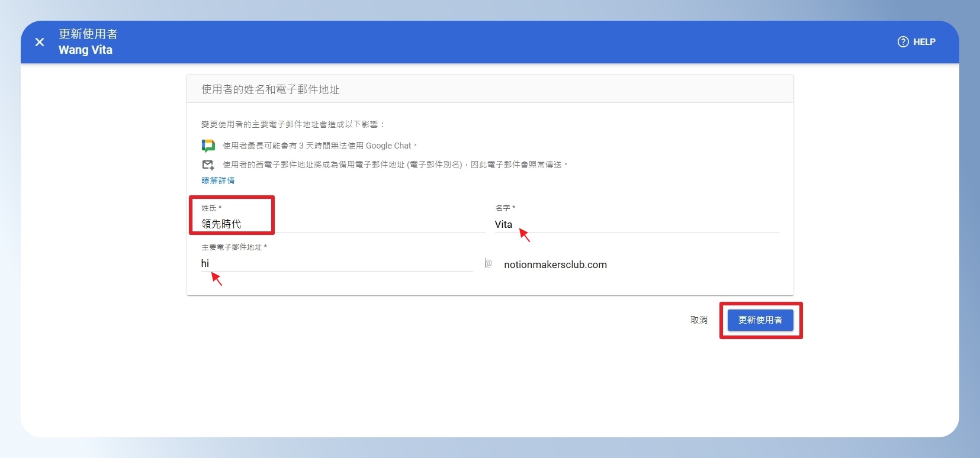Click the blue 更新使用者 button
Screen dimensions: 980x458
click(760, 320)
